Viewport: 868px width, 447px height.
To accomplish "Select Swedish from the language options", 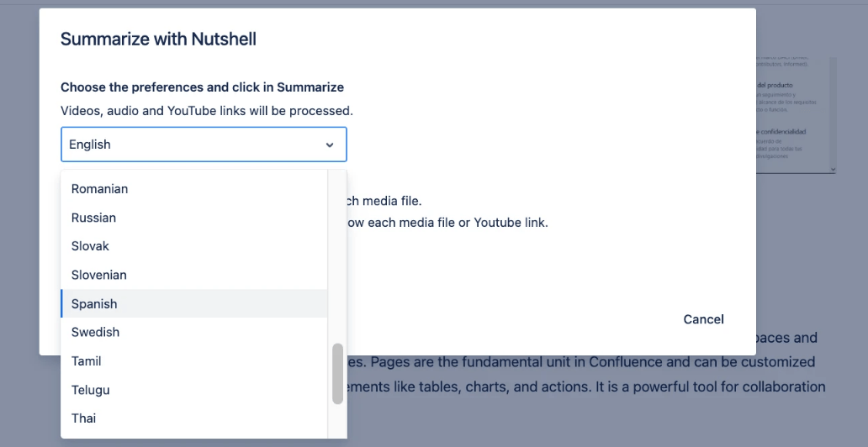I will point(95,332).
